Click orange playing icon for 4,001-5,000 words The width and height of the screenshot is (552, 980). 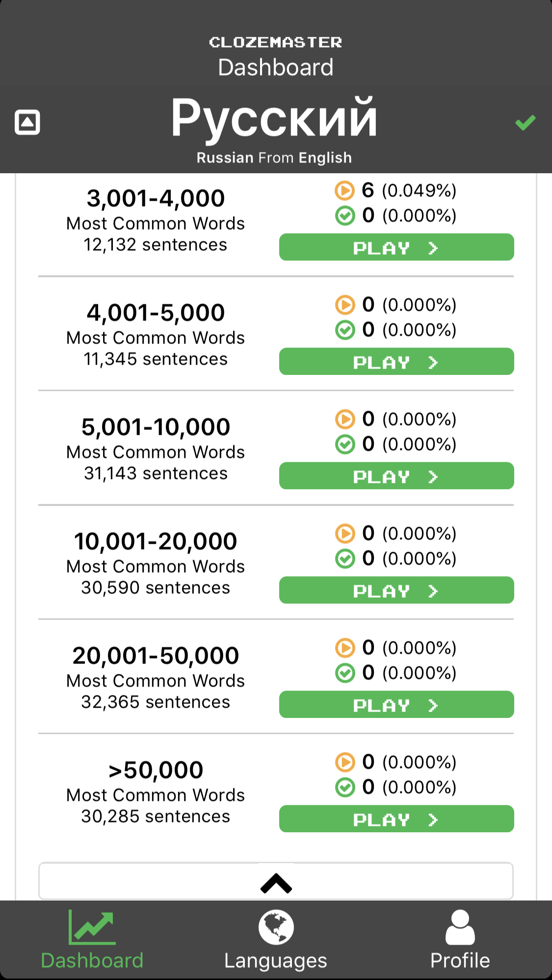[x=345, y=305]
